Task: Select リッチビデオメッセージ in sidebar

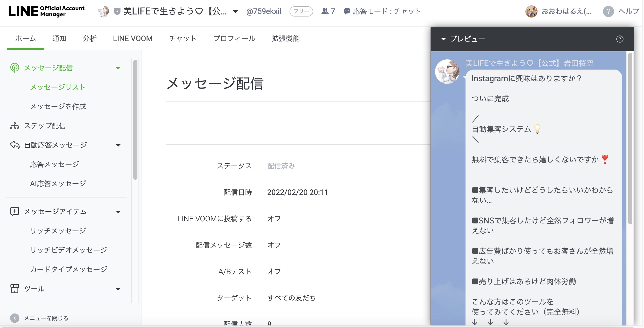Action: pos(69,250)
